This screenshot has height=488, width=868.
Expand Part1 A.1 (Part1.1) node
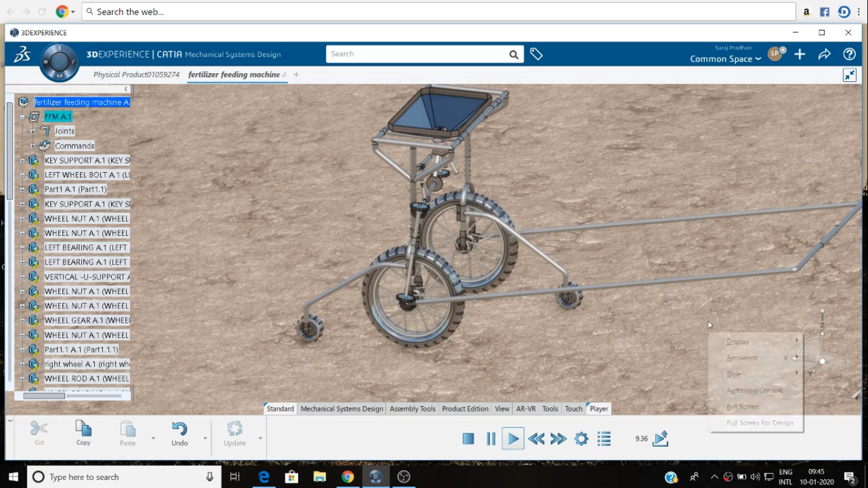(22, 190)
